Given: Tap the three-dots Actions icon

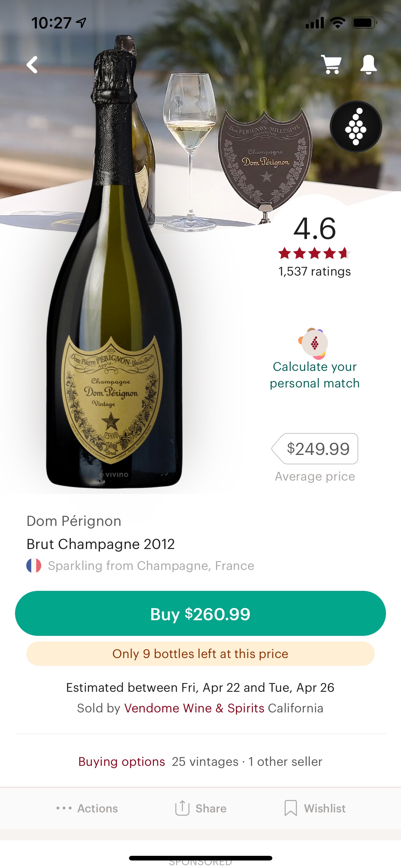Looking at the screenshot, I should click(64, 808).
